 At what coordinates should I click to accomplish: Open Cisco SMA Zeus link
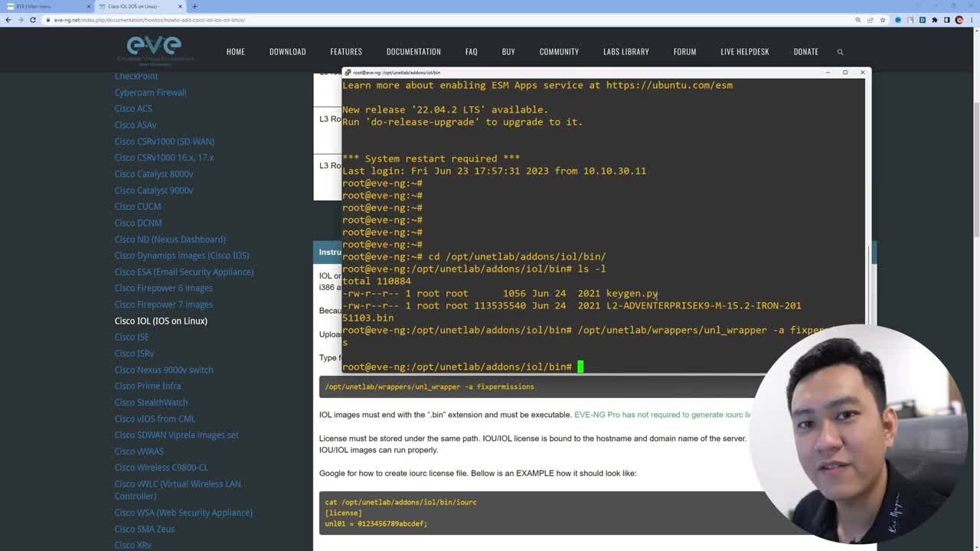145,529
